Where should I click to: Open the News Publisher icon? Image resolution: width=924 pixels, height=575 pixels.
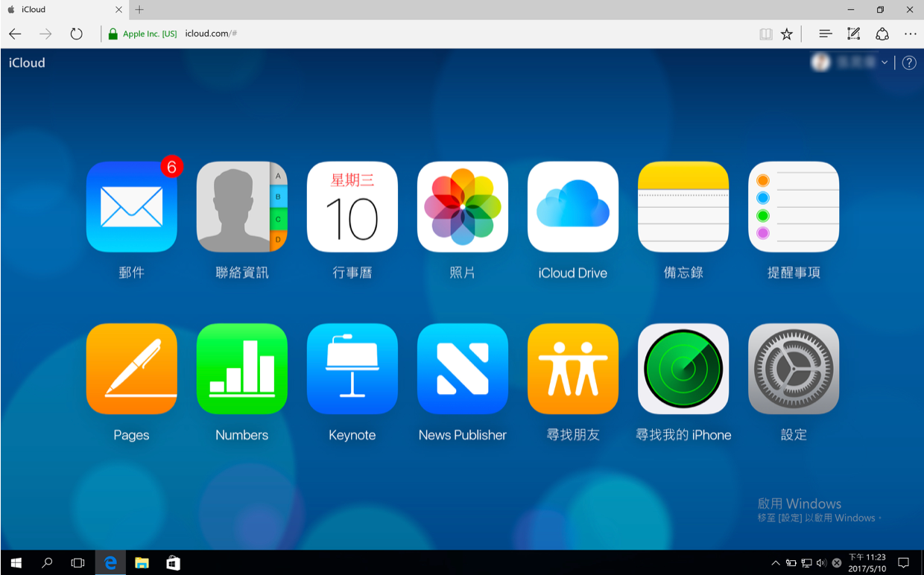pyautogui.click(x=463, y=369)
